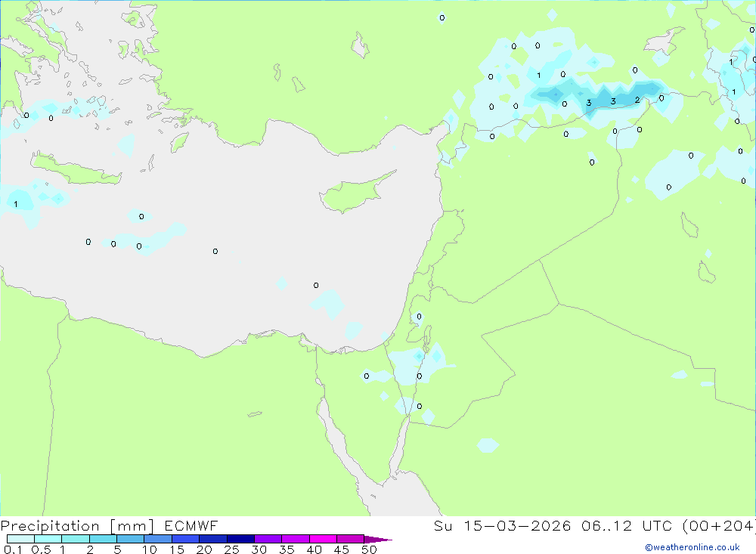Click the "50" legend scale label

click(369, 549)
